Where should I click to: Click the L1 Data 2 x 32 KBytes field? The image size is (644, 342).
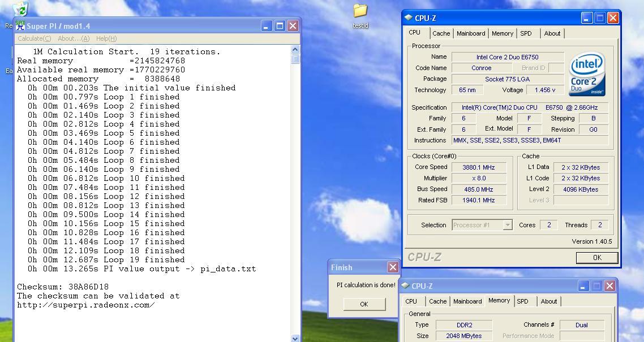click(581, 167)
